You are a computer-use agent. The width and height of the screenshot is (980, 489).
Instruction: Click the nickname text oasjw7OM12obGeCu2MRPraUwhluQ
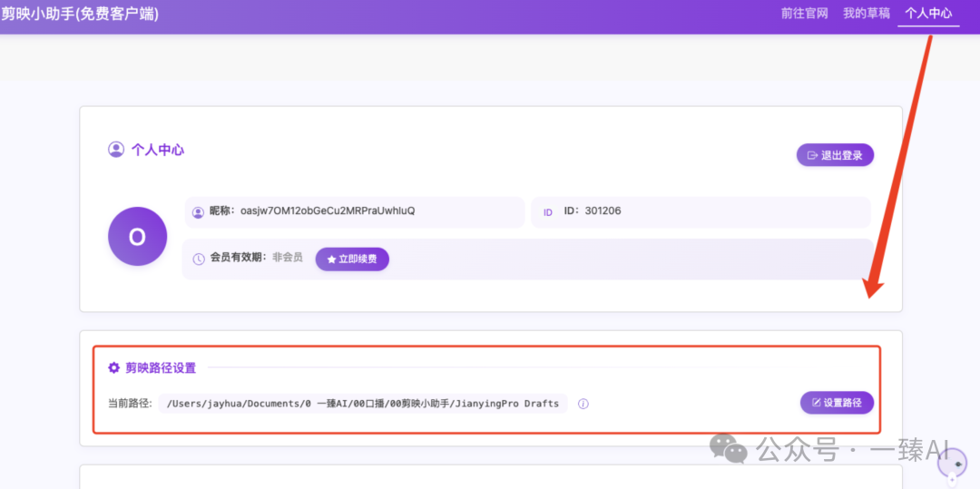(328, 211)
